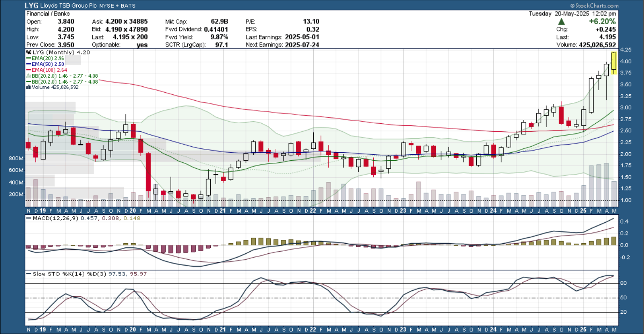Viewport: 644px width, 335px height.
Task: Click the candlestick icon beside LYG (Monthly)
Action: click(29, 52)
